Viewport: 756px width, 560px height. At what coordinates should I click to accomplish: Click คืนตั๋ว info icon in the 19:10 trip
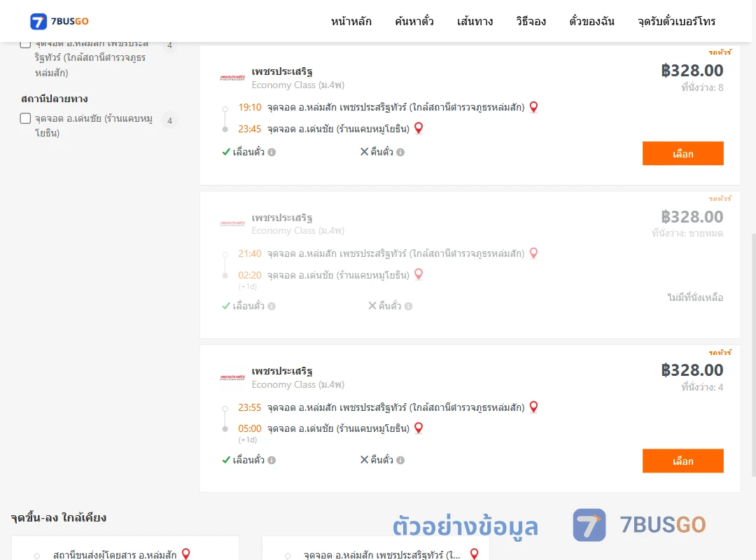click(400, 153)
